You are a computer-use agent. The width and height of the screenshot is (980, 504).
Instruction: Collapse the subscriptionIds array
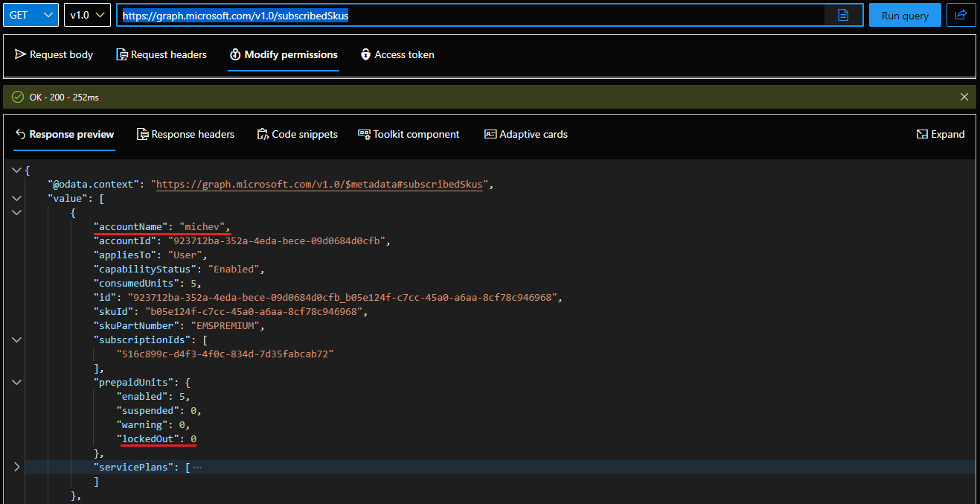pyautogui.click(x=17, y=339)
